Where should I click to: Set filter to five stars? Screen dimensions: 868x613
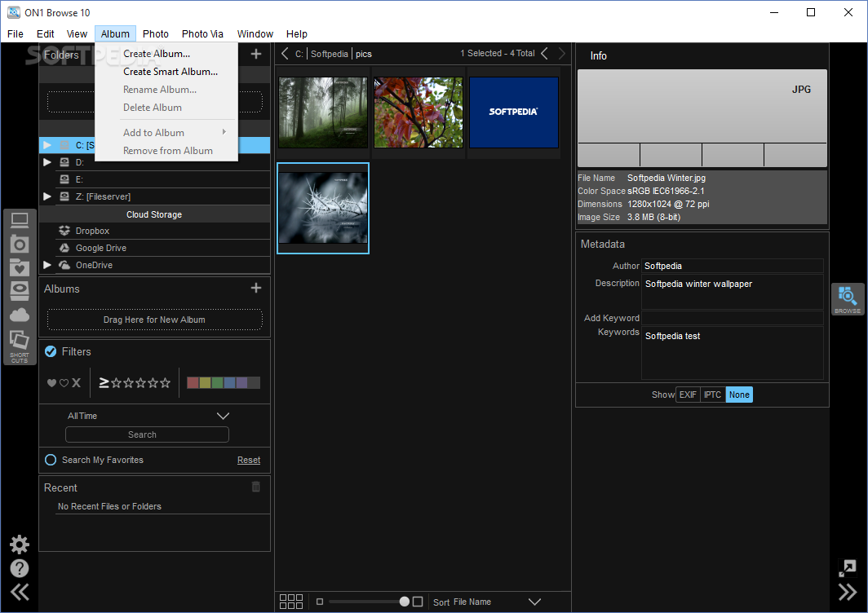coord(165,382)
